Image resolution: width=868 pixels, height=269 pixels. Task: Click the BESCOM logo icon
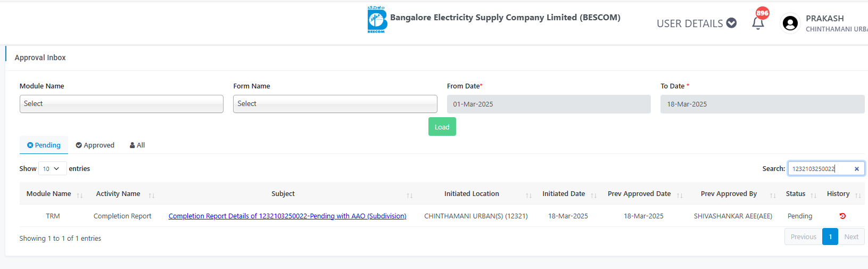click(x=377, y=20)
